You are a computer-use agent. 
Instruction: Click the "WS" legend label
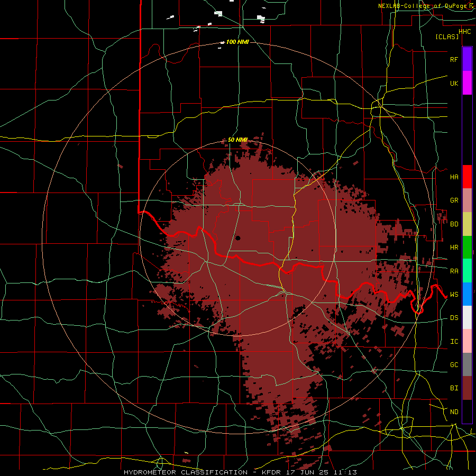pyautogui.click(x=454, y=294)
